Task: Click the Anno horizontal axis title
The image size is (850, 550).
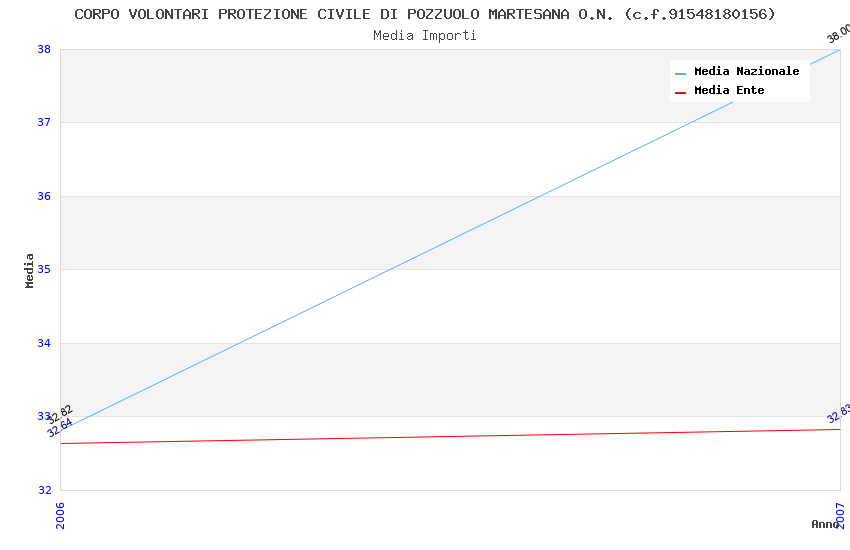Action: click(825, 524)
